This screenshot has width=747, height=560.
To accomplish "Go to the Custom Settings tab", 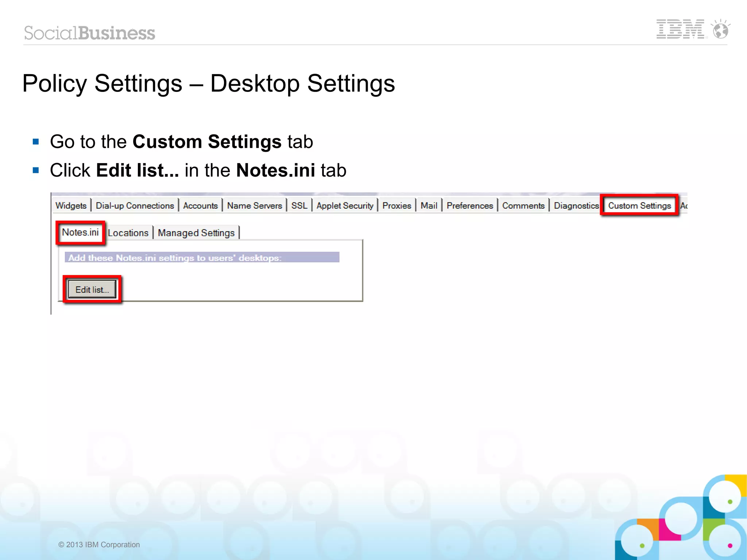I will [x=639, y=205].
